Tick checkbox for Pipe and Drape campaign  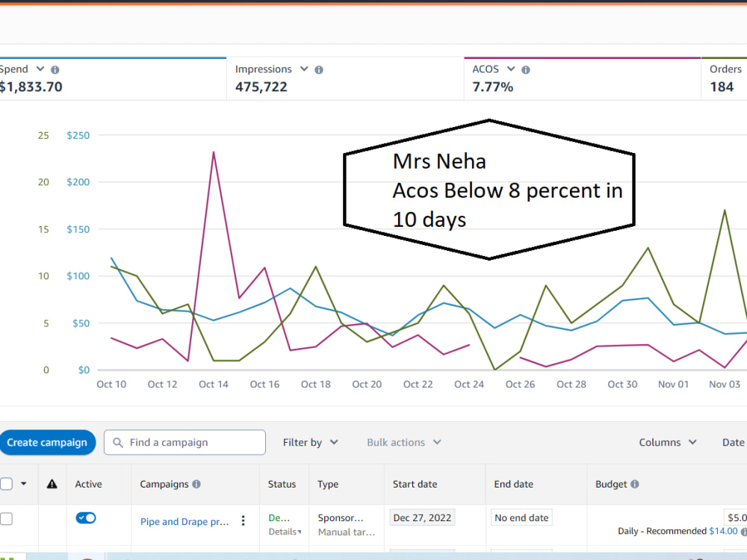pyautogui.click(x=6, y=519)
